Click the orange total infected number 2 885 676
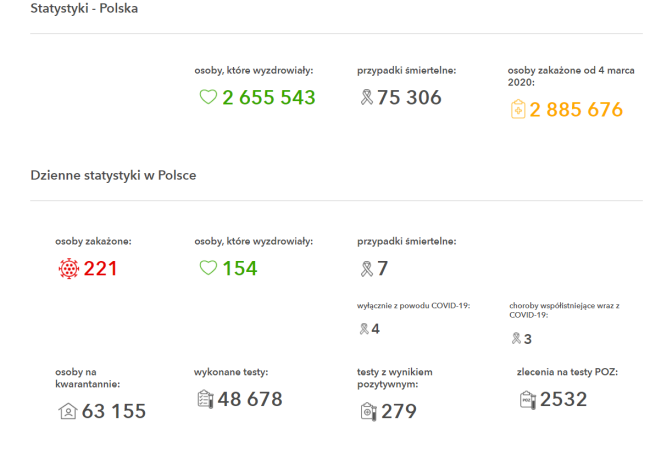 pos(576,110)
